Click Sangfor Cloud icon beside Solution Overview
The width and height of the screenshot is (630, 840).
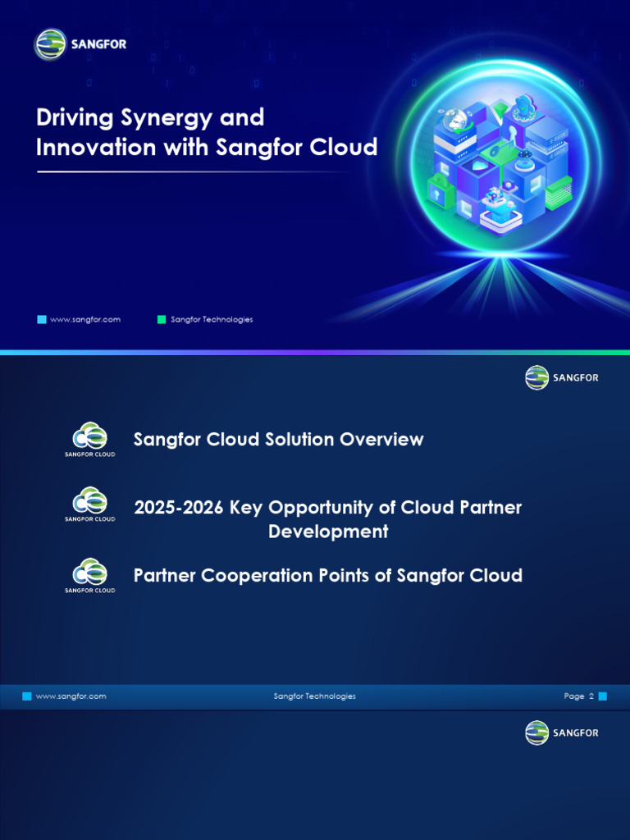point(90,440)
